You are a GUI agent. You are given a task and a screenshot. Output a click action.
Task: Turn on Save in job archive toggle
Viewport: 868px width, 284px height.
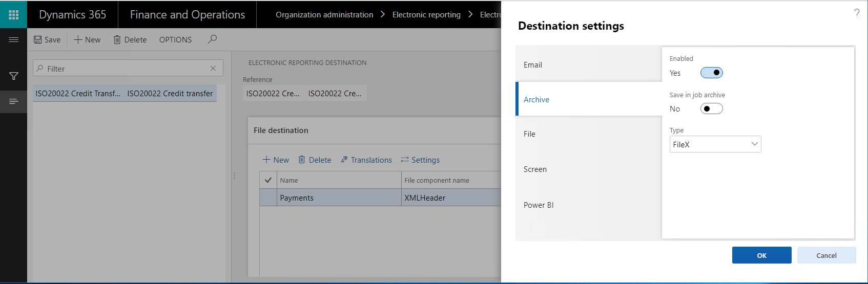(x=711, y=108)
